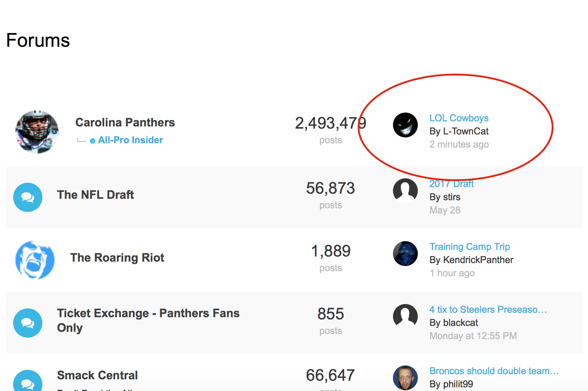Open the Smack Central forum
The width and height of the screenshot is (588, 391).
click(98, 375)
